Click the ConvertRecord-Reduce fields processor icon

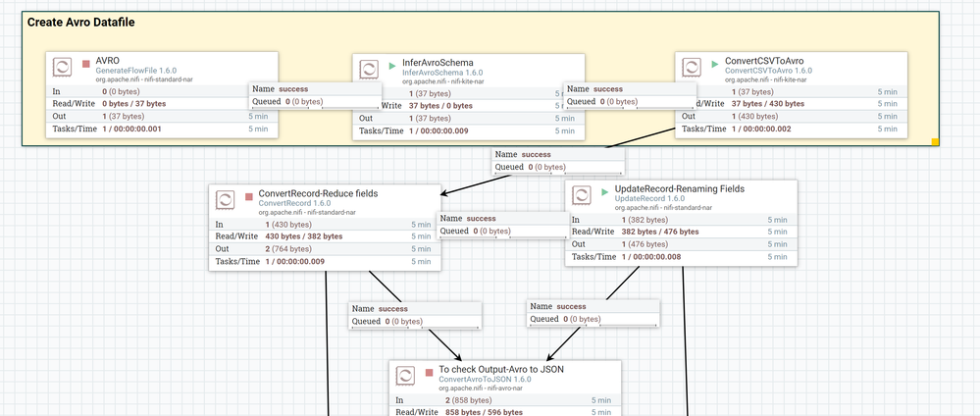tap(225, 200)
